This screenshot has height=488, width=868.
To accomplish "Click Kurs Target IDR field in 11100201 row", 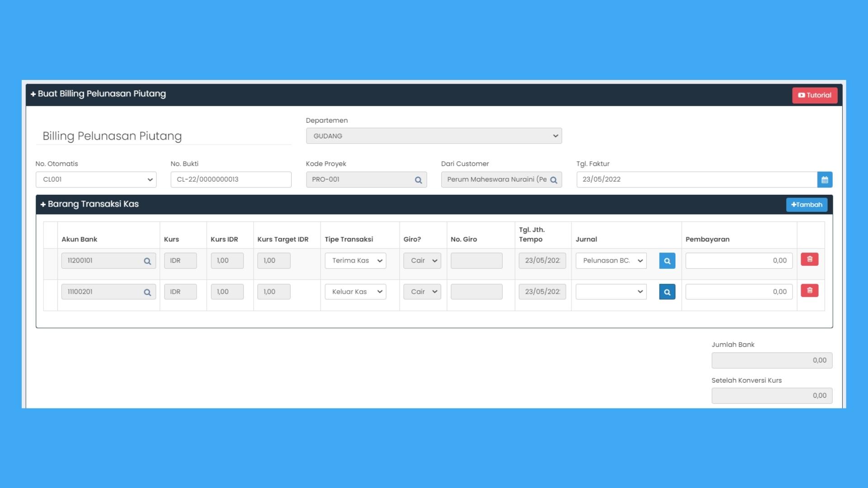I will pos(274,292).
